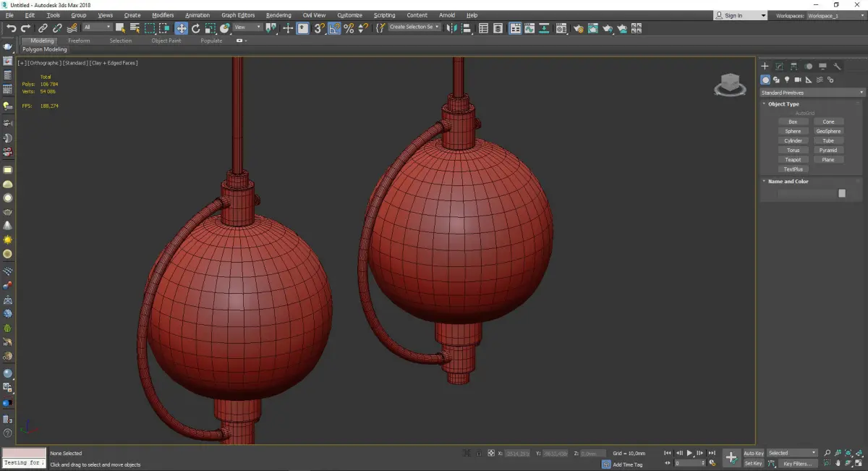Click the Rotate tool icon

coord(195,28)
